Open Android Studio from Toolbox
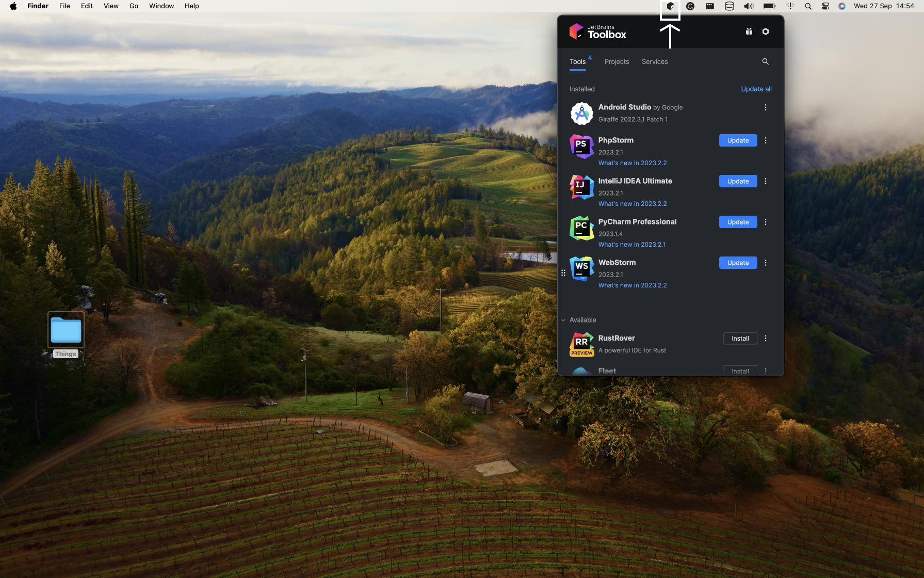This screenshot has height=578, width=924. (581, 114)
